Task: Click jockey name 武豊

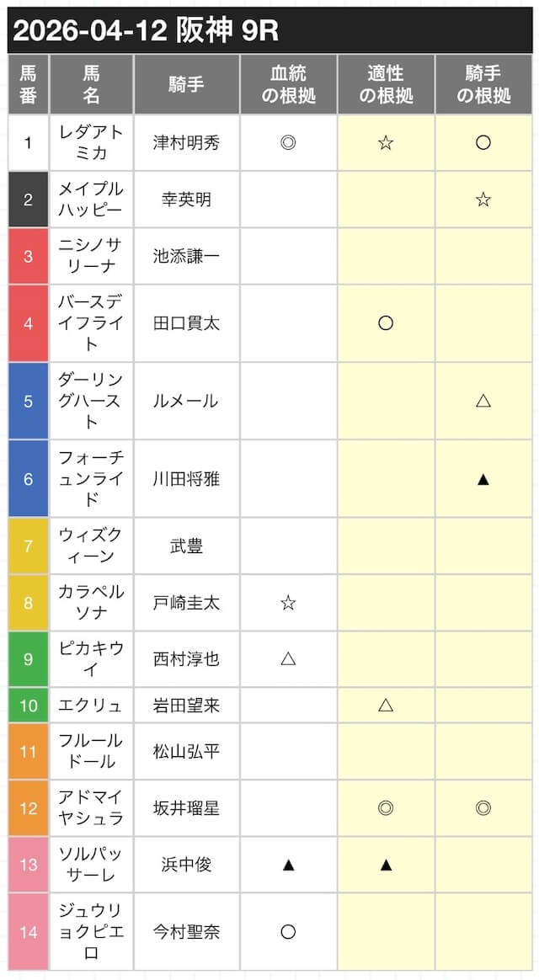Action: pos(186,546)
